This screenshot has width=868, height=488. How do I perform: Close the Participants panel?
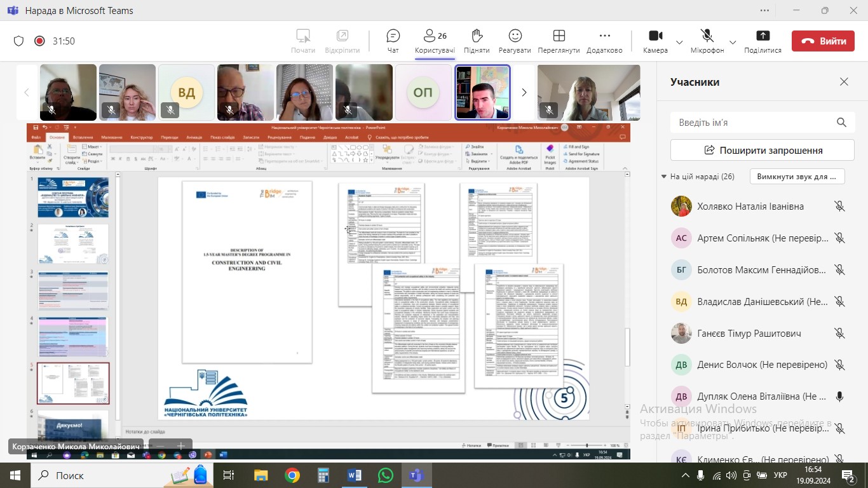[844, 82]
